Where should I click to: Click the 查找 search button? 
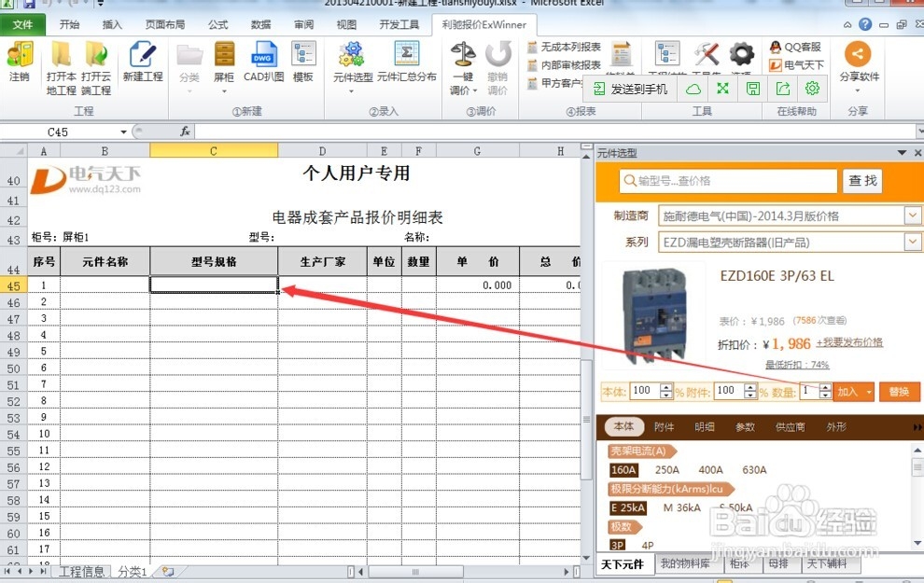click(862, 181)
